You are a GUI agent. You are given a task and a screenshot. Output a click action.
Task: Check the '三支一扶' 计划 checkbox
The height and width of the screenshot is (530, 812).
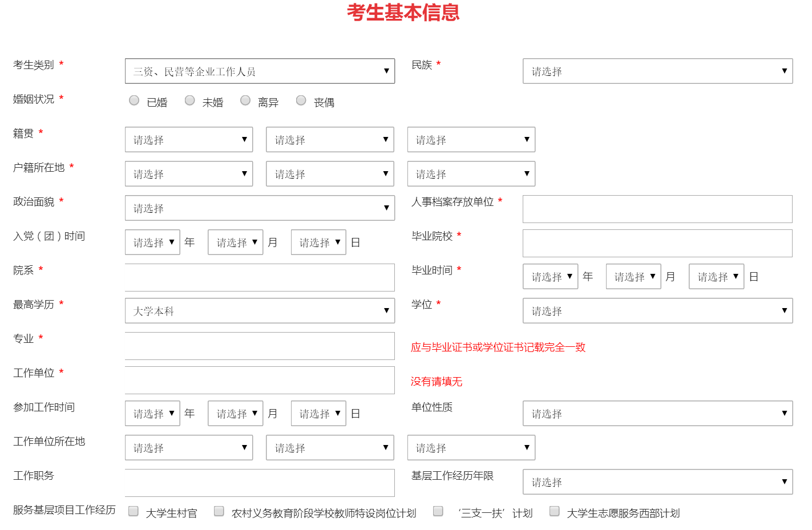tap(438, 511)
